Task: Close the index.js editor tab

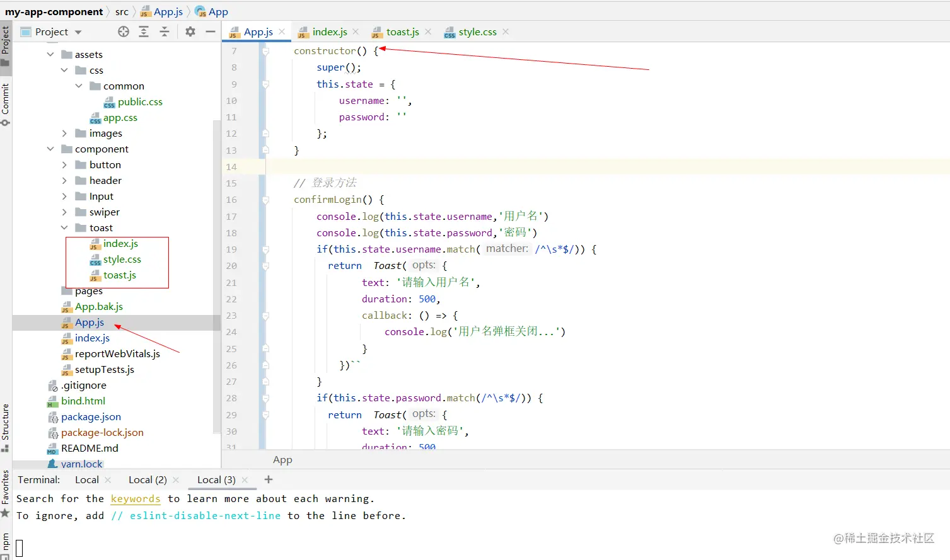Action: click(x=356, y=31)
